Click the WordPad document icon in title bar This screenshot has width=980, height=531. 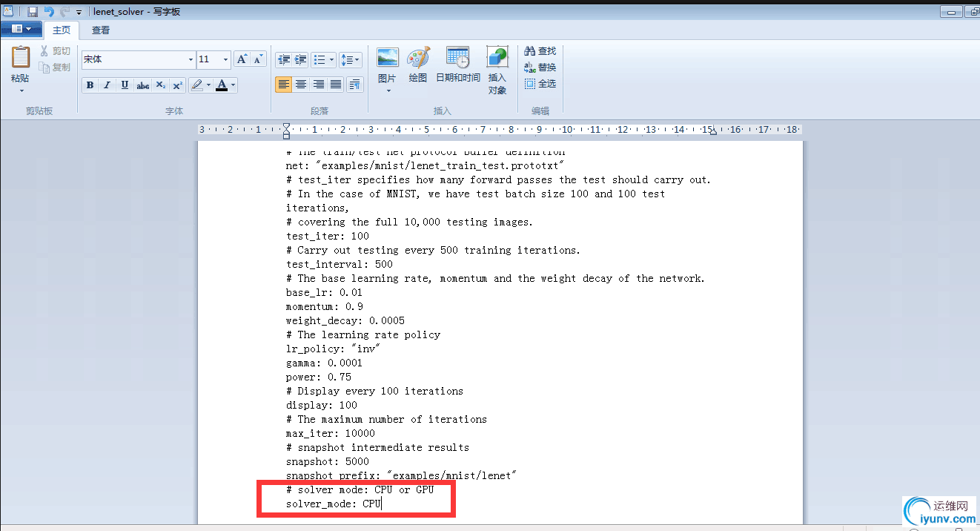8,11
